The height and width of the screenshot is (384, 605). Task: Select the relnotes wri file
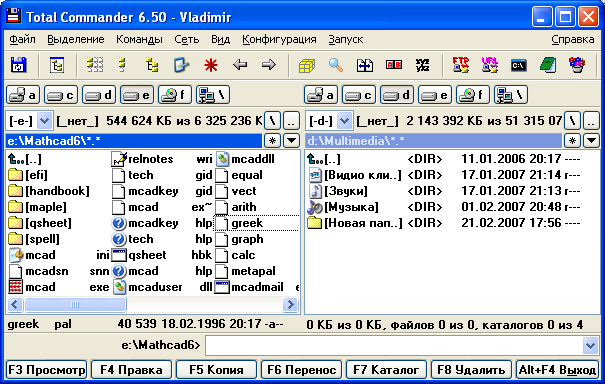pyautogui.click(x=162, y=159)
